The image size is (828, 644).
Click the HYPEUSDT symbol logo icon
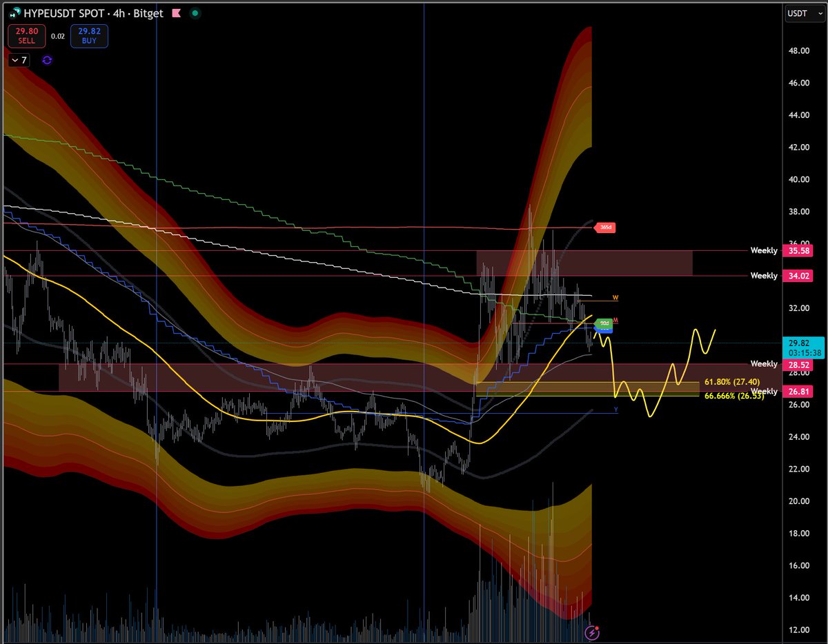[x=14, y=13]
